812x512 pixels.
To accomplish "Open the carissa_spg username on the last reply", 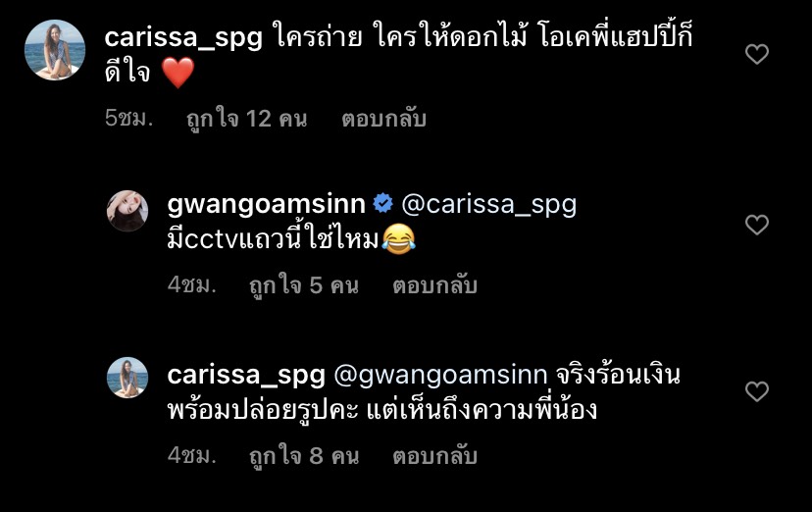I will click(246, 375).
